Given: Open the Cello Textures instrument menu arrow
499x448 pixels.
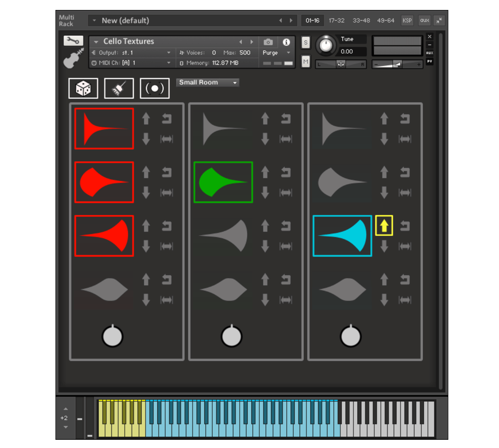Looking at the screenshot, I should [96, 42].
